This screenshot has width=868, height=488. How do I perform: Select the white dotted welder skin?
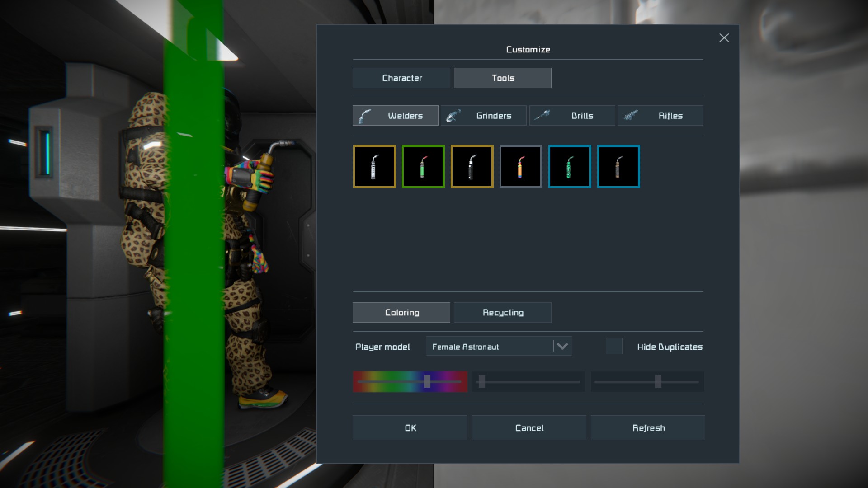coord(374,166)
